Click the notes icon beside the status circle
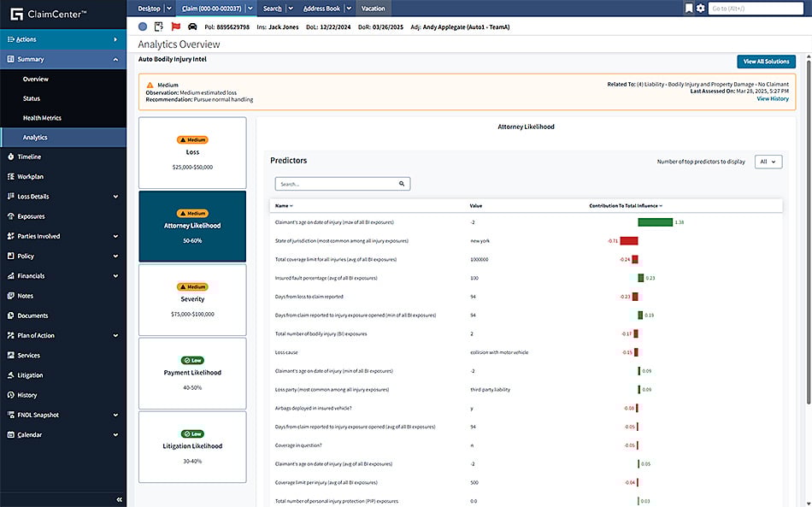812x507 pixels. click(x=157, y=27)
